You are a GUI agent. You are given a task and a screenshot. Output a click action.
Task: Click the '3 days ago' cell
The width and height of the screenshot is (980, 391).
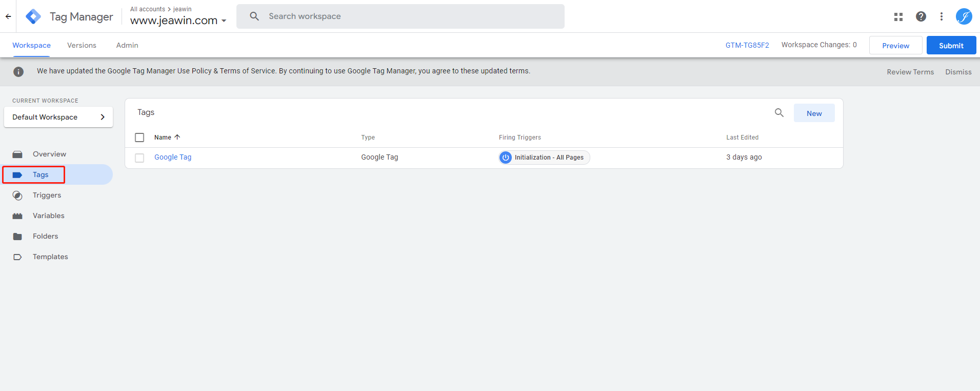tap(744, 157)
